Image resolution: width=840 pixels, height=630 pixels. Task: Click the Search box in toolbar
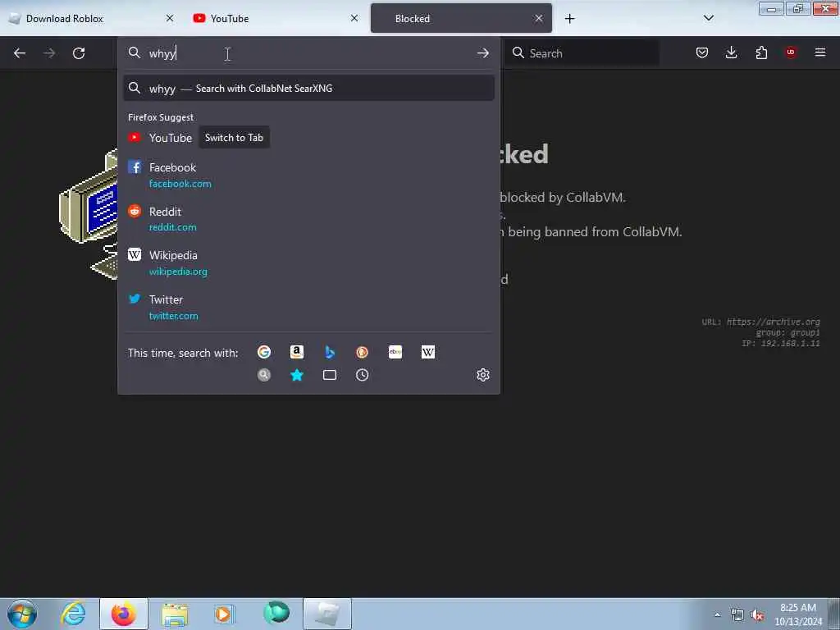click(582, 53)
